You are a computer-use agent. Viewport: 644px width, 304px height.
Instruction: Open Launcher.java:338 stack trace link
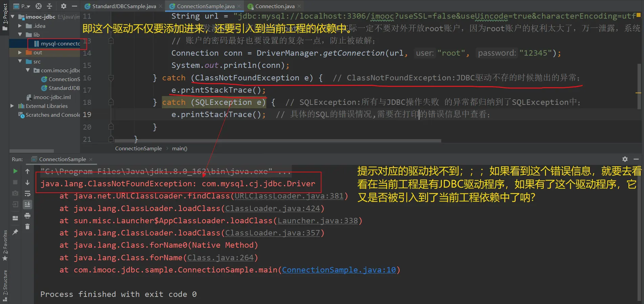(318, 221)
